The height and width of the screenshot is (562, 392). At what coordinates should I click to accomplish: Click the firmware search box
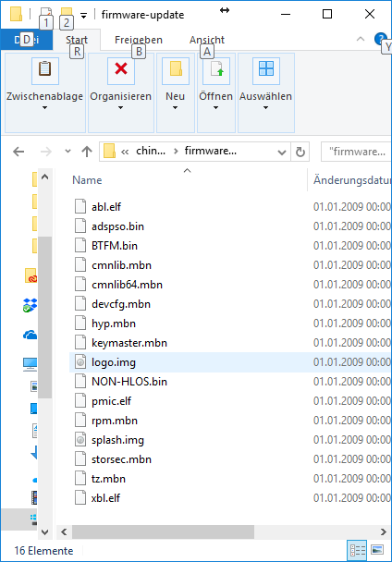click(357, 152)
